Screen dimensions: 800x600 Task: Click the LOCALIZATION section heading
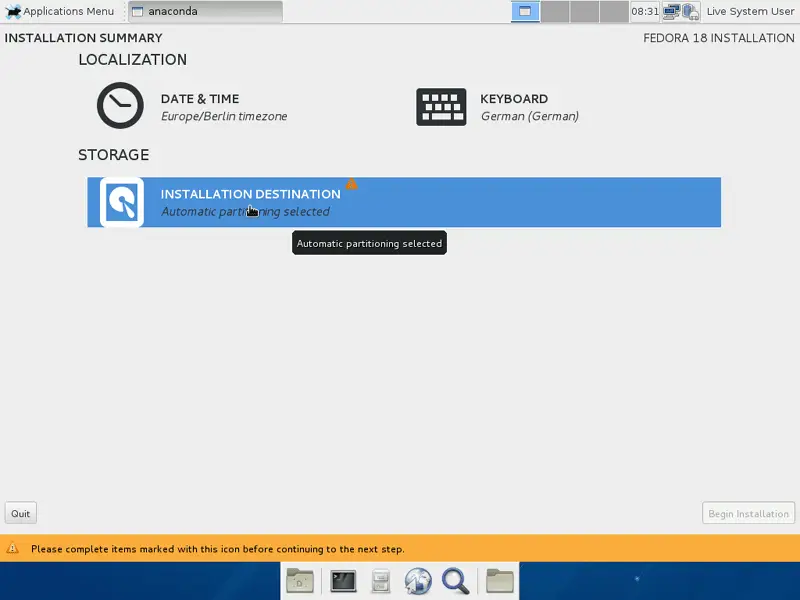pyautogui.click(x=133, y=60)
